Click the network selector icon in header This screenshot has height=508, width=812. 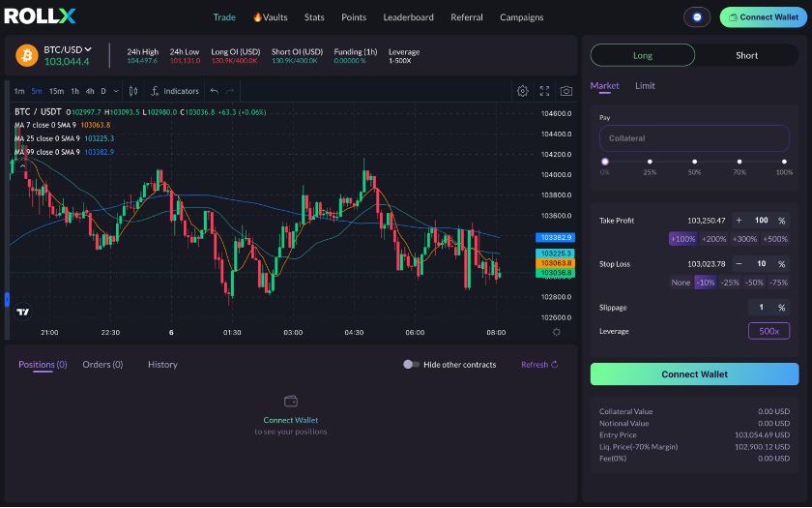point(697,17)
